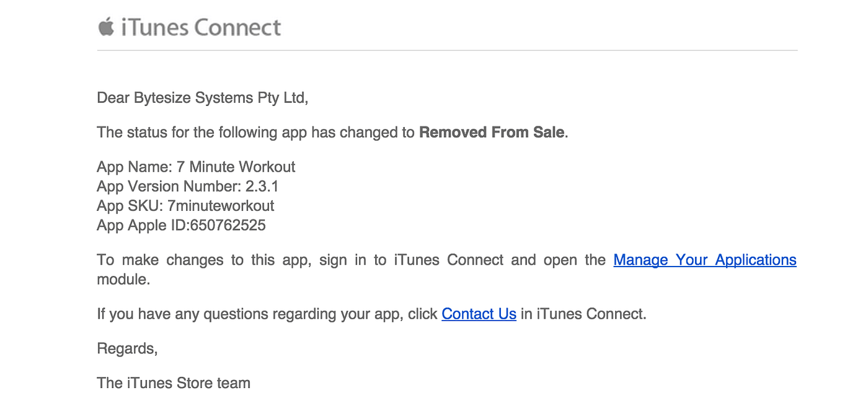Image resolution: width=868 pixels, height=411 pixels.
Task: Click the Regards closing line
Action: point(127,349)
